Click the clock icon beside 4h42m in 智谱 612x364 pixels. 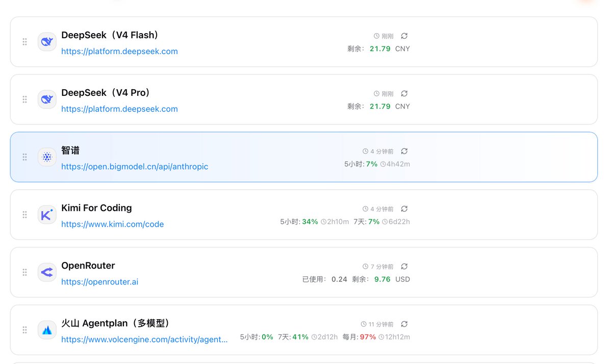pyautogui.click(x=383, y=164)
